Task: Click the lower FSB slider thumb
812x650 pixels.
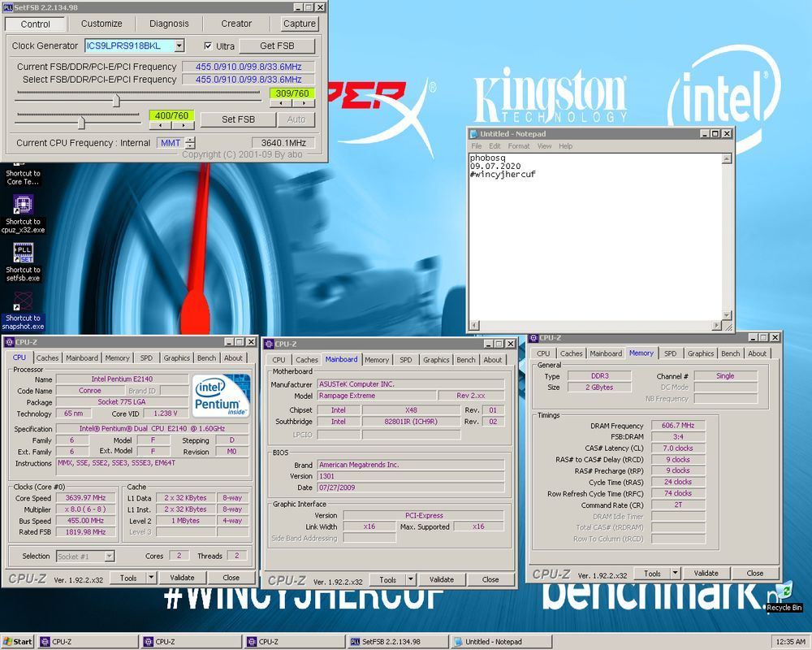Action: [x=81, y=122]
